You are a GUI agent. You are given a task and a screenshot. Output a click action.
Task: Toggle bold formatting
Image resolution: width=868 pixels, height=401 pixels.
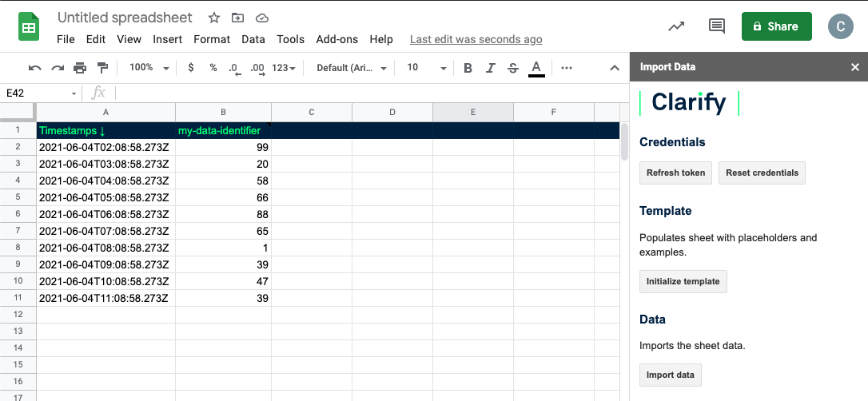pos(468,68)
